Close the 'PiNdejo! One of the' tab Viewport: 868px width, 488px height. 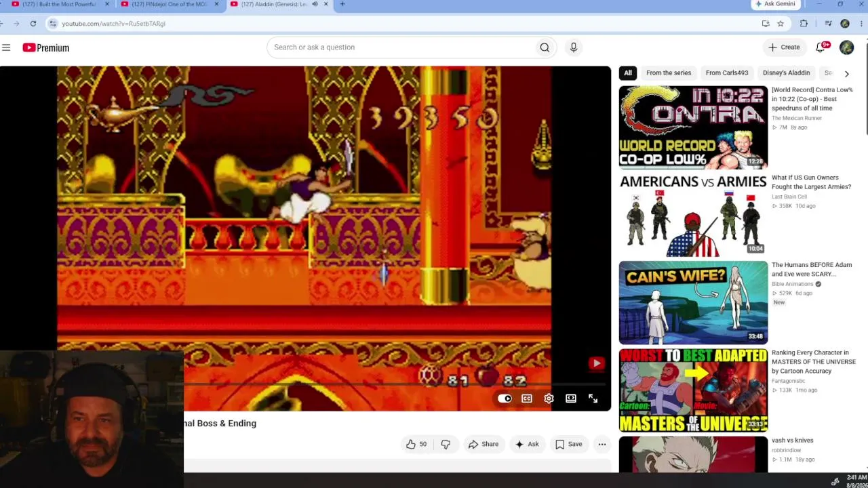pos(216,4)
